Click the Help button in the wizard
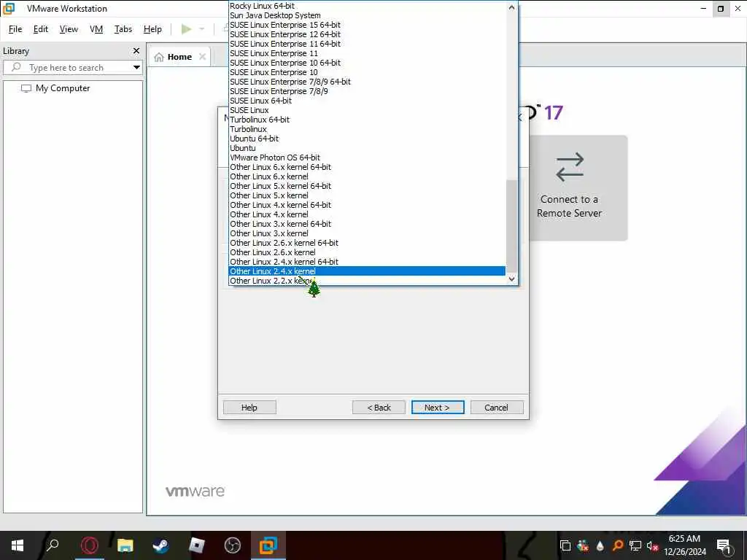 click(249, 408)
